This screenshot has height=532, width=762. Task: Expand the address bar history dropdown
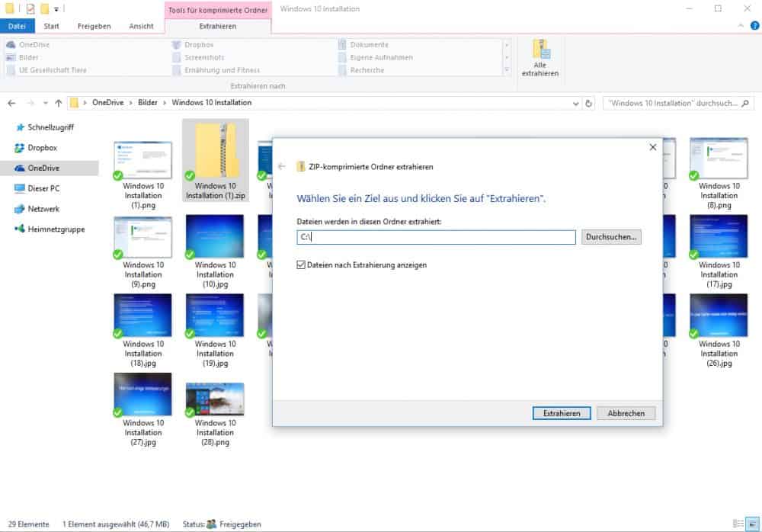click(575, 103)
